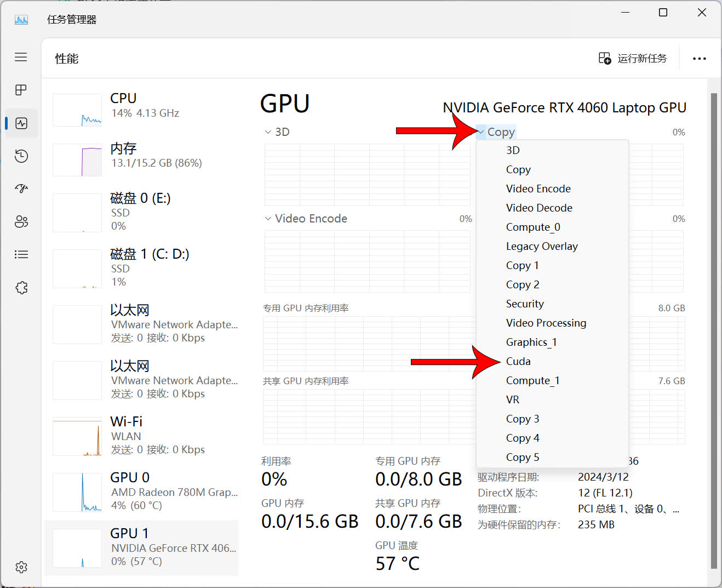Click the Run new task button
The width and height of the screenshot is (722, 588).
[633, 58]
